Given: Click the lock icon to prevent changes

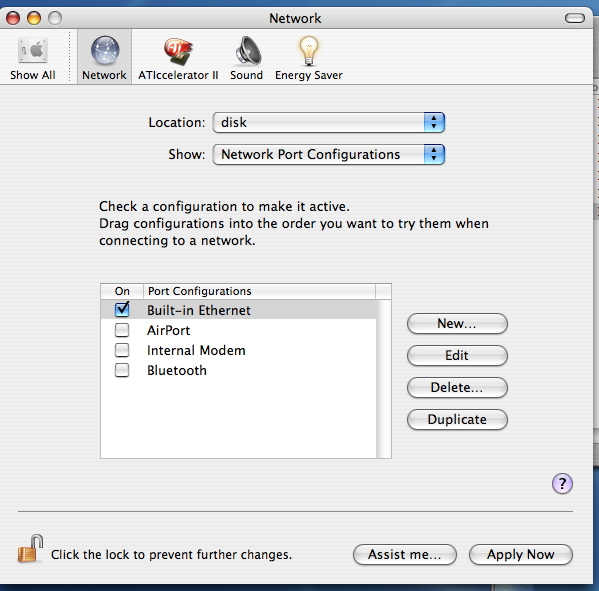Looking at the screenshot, I should tap(30, 548).
